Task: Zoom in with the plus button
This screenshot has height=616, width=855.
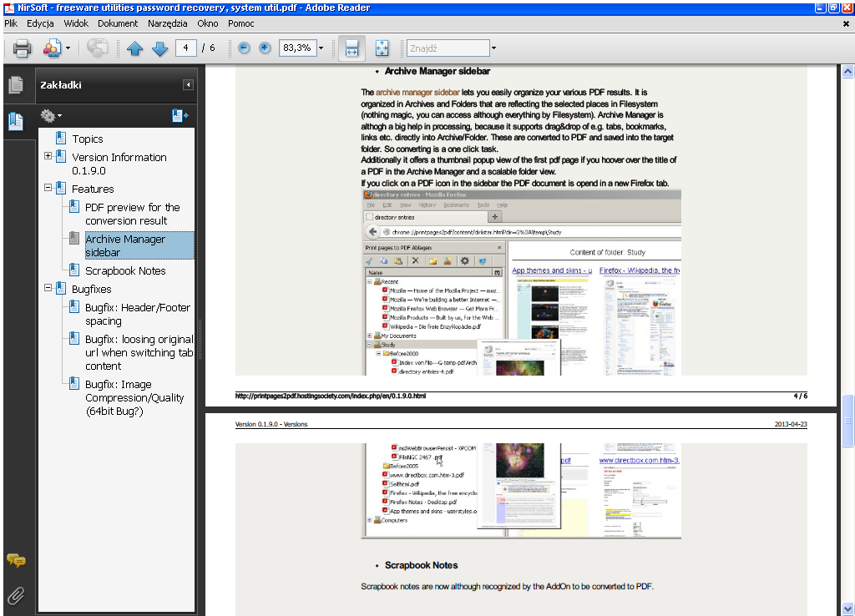Action: tap(265, 48)
